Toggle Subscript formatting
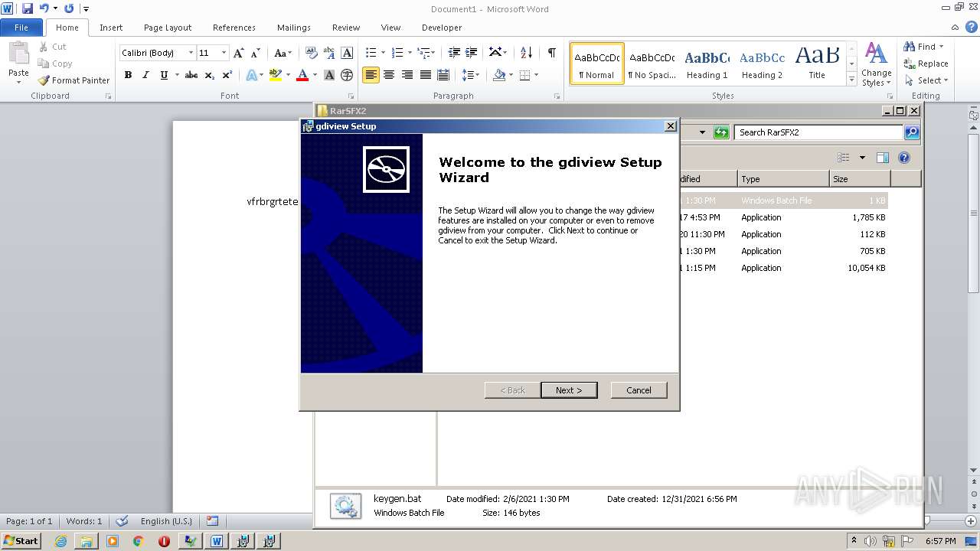 pos(209,75)
